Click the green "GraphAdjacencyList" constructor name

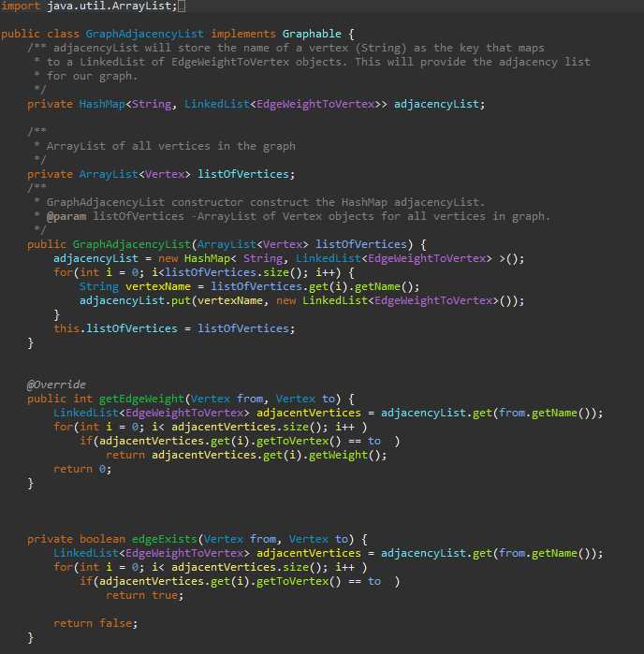pyautogui.click(x=131, y=244)
